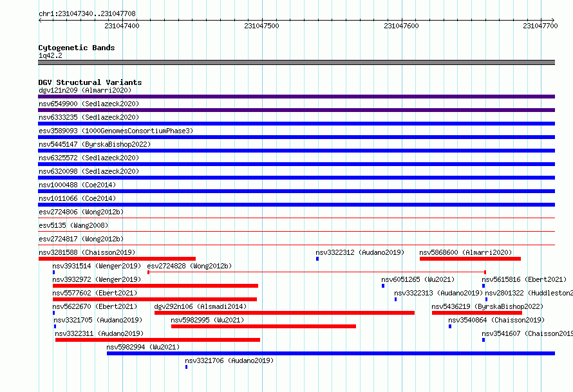Image resolution: width=573 pixels, height=392 pixels.
Task: Click the red dgv292n106 (Alsmadi2014) bar
Action: (x=285, y=313)
